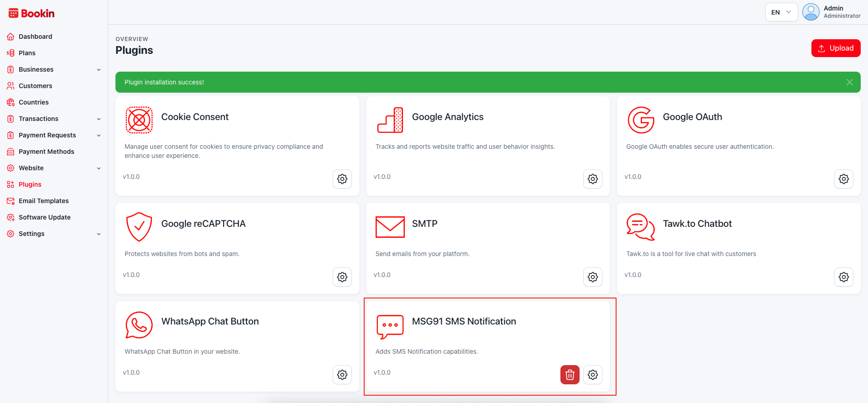Screen dimensions: 868x403
Task: Click the SMTP envelope logo
Action: pyautogui.click(x=390, y=227)
